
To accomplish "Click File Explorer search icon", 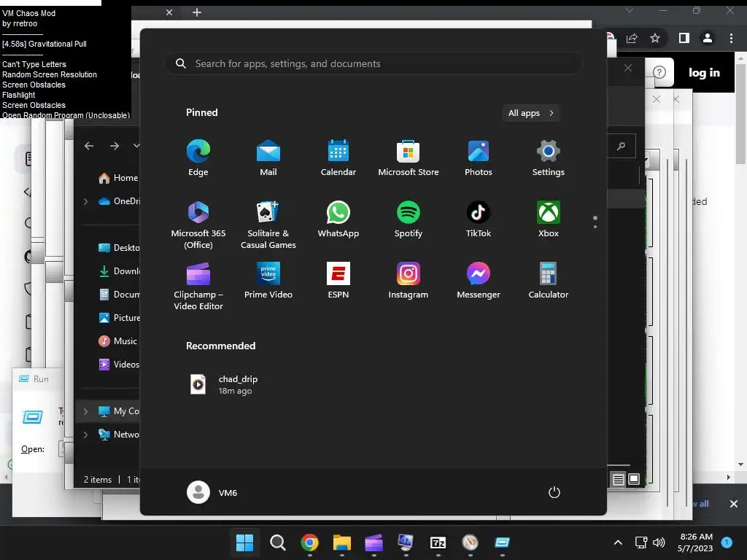I will click(x=621, y=146).
